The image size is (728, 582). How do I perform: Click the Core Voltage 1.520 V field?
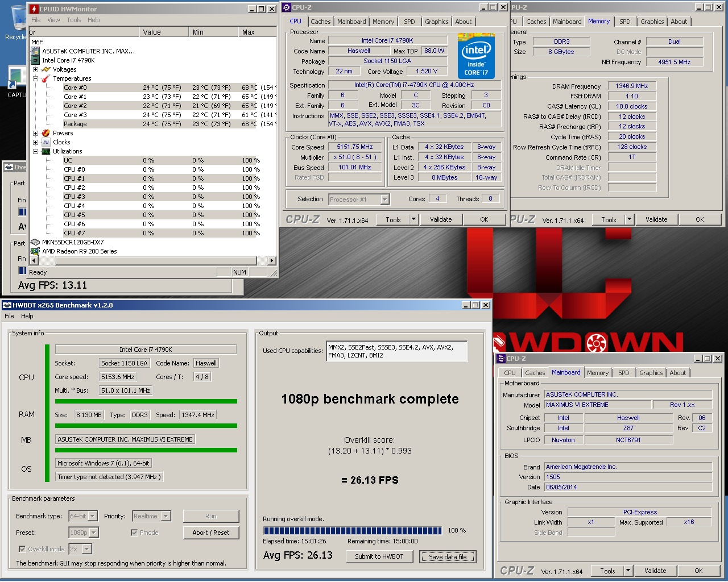[427, 71]
